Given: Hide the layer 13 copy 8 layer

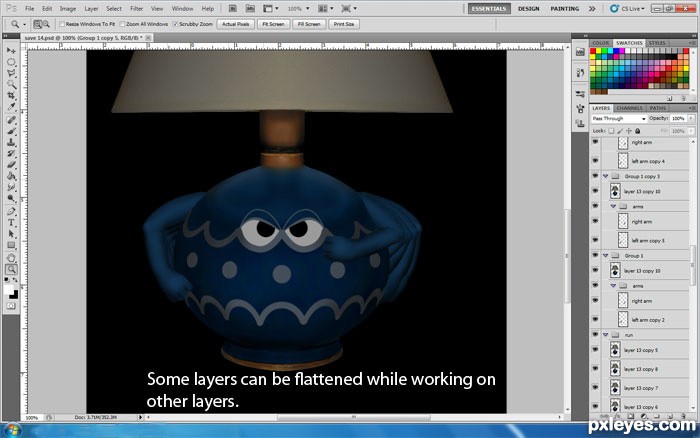Looking at the screenshot, I should 595,369.
